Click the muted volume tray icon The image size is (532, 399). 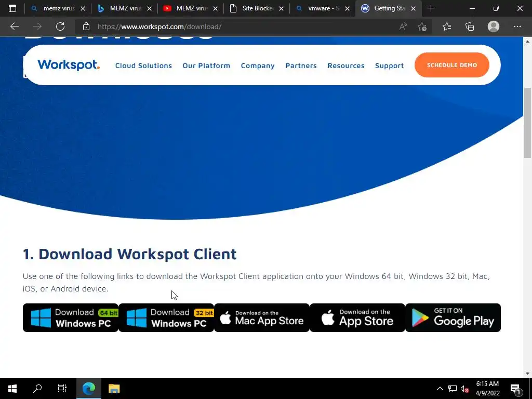pyautogui.click(x=465, y=389)
